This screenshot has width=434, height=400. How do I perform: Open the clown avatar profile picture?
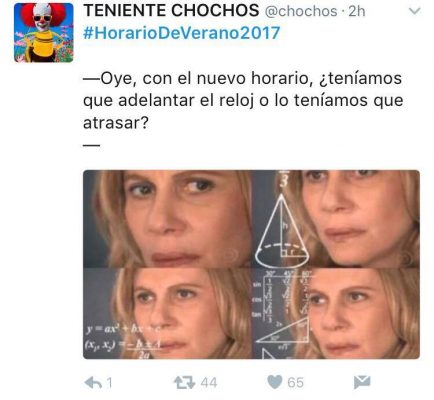click(x=44, y=32)
